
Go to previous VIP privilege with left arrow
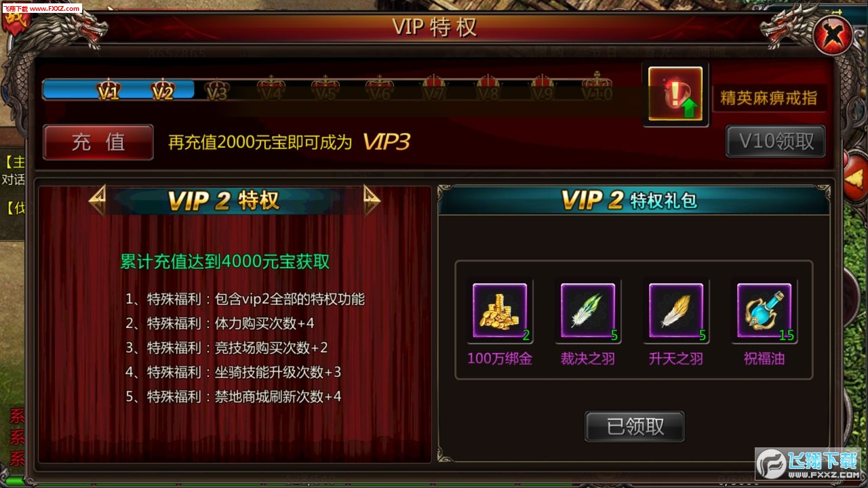click(x=98, y=201)
